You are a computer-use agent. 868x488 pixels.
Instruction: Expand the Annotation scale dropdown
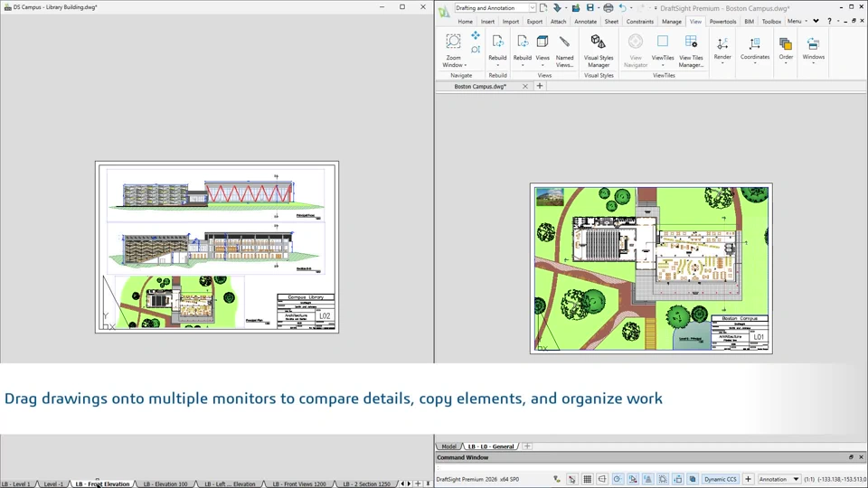coord(796,479)
